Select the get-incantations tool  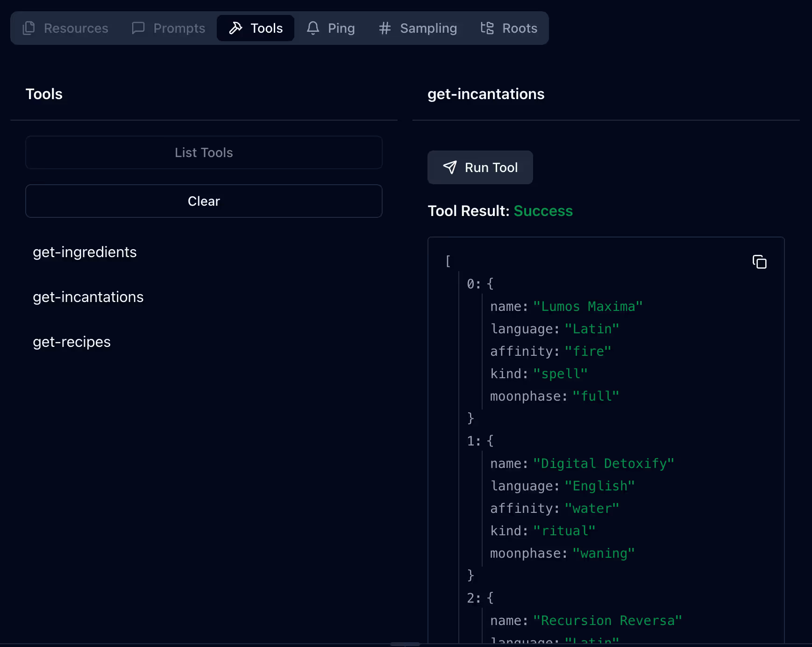tap(88, 297)
